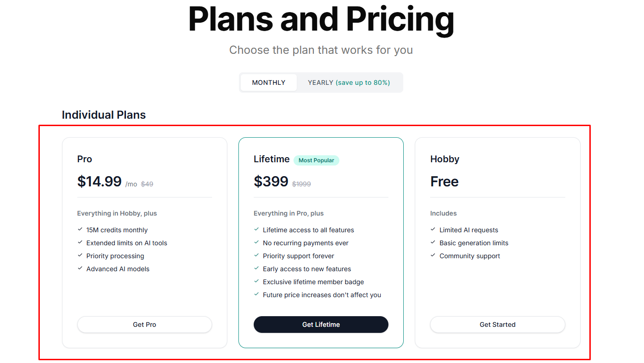Click green checkmark next to "Early access to new features"
The image size is (644, 363).
(256, 268)
